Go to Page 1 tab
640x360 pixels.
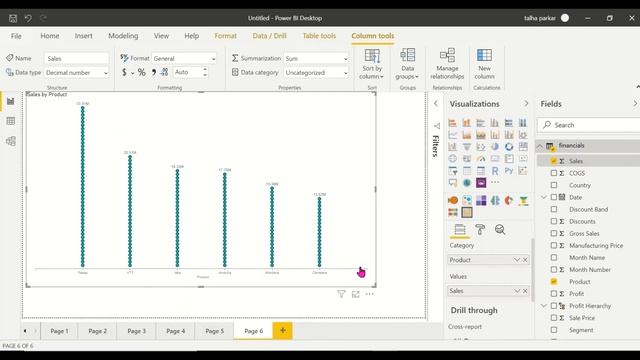(59, 331)
